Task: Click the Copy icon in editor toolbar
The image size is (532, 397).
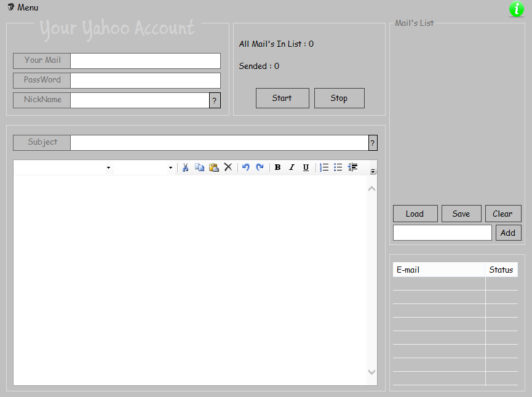Action: tap(199, 167)
